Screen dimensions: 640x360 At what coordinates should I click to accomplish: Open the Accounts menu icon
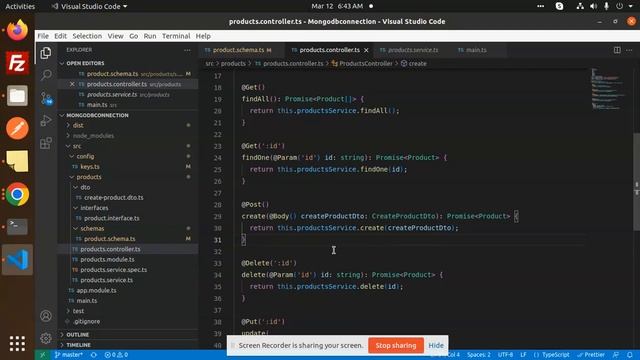[x=46, y=316]
